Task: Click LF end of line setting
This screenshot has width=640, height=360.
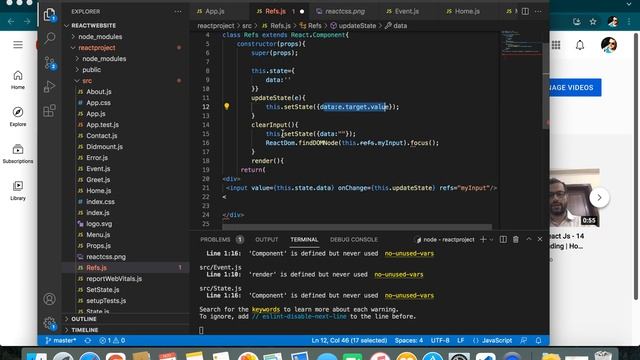Action: coord(460,340)
